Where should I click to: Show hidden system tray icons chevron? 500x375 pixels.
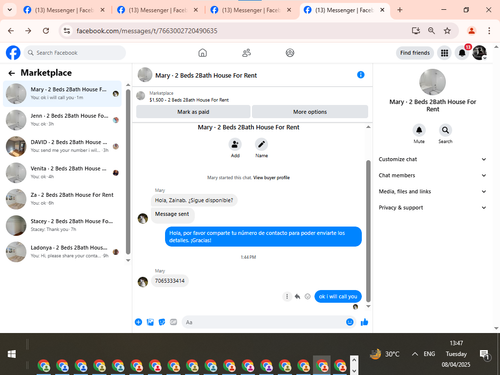[x=415, y=354]
